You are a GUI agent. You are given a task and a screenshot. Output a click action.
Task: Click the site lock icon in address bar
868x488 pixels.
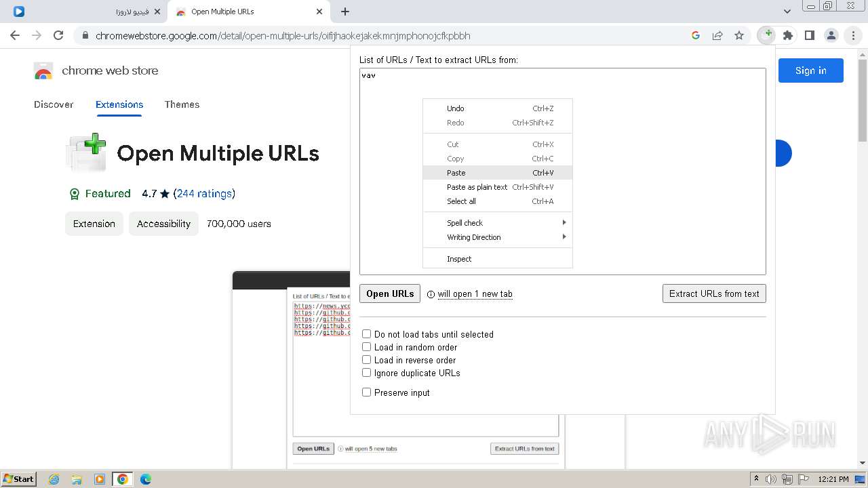(85, 35)
